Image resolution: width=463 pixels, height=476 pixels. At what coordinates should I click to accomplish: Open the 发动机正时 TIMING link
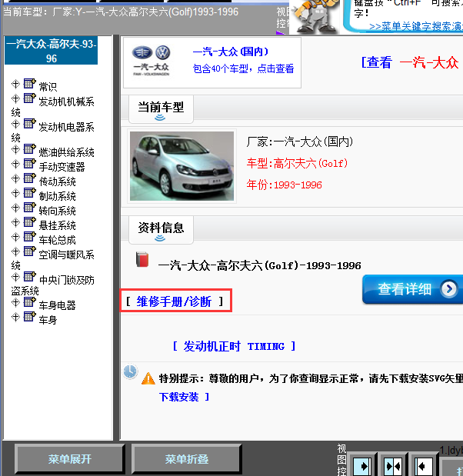(234, 346)
